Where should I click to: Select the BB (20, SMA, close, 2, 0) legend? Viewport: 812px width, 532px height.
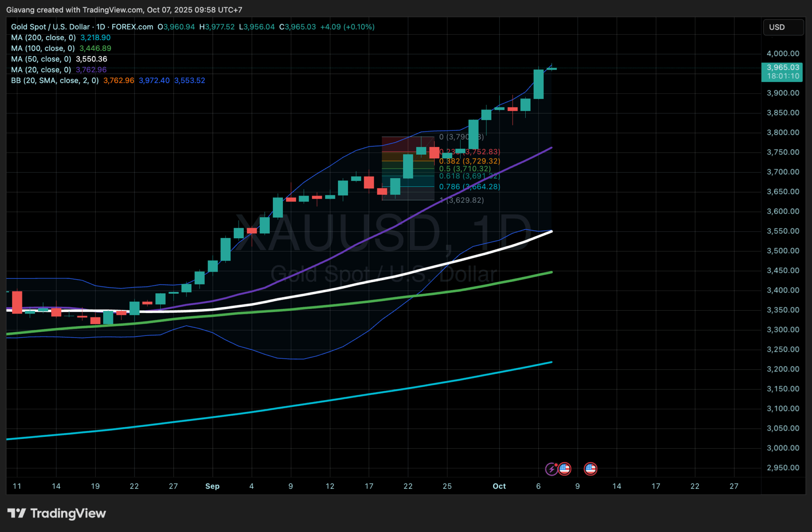click(55, 80)
